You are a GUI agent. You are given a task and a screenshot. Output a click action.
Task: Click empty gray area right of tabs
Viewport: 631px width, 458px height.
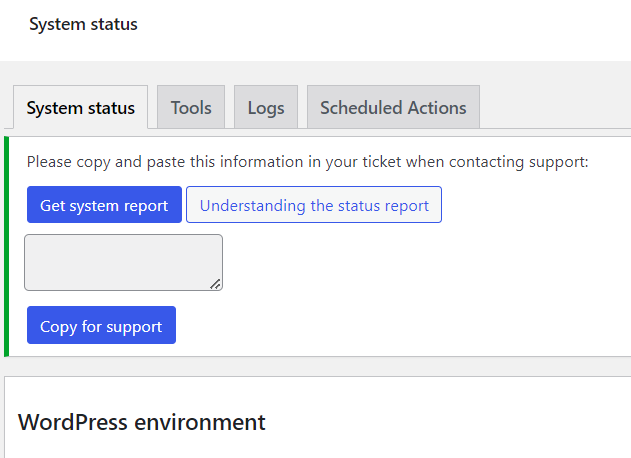tap(555, 107)
